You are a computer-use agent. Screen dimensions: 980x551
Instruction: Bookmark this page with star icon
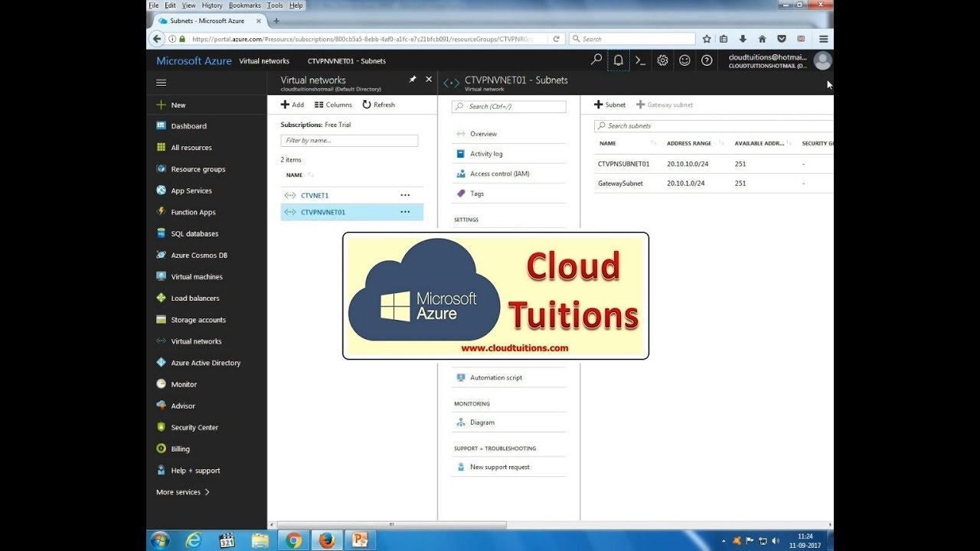706,39
